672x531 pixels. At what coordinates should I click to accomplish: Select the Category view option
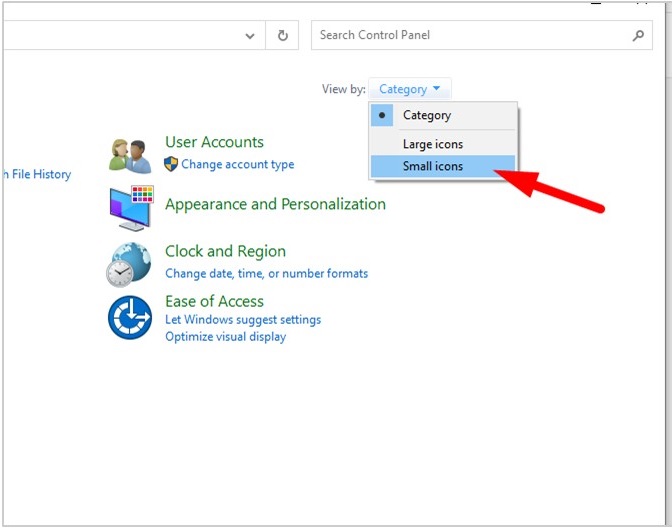[426, 115]
